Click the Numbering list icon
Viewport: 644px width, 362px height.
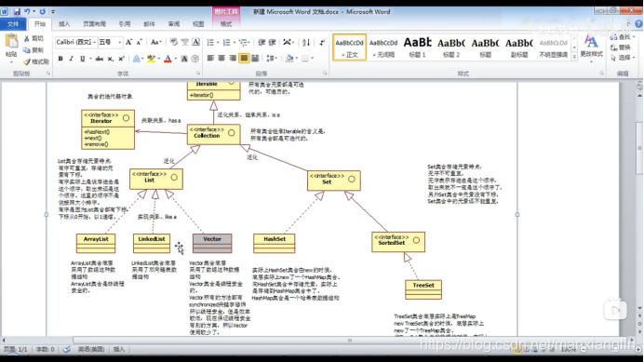pyautogui.click(x=226, y=42)
